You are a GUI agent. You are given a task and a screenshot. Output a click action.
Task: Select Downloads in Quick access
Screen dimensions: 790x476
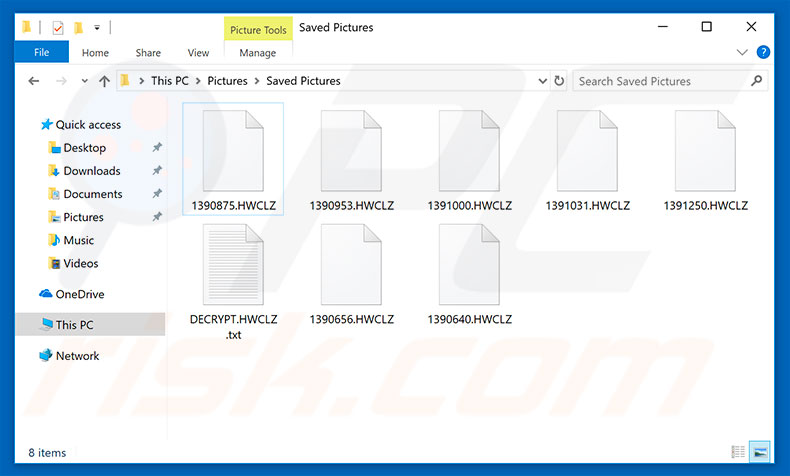pos(91,171)
